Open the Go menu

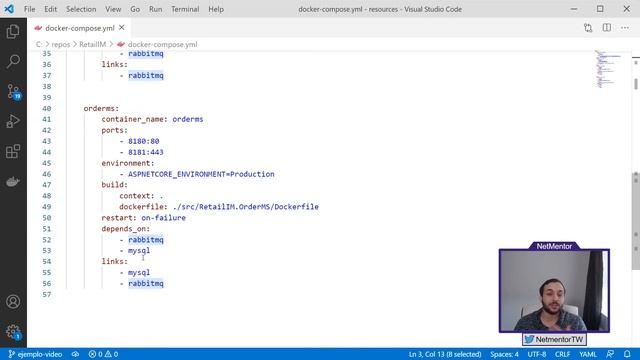click(x=135, y=9)
